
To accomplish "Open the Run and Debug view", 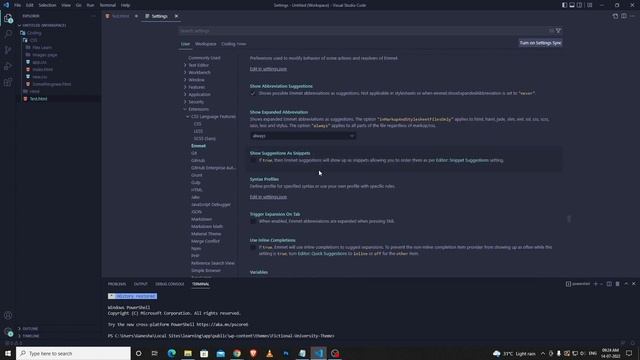I will pos(8,66).
